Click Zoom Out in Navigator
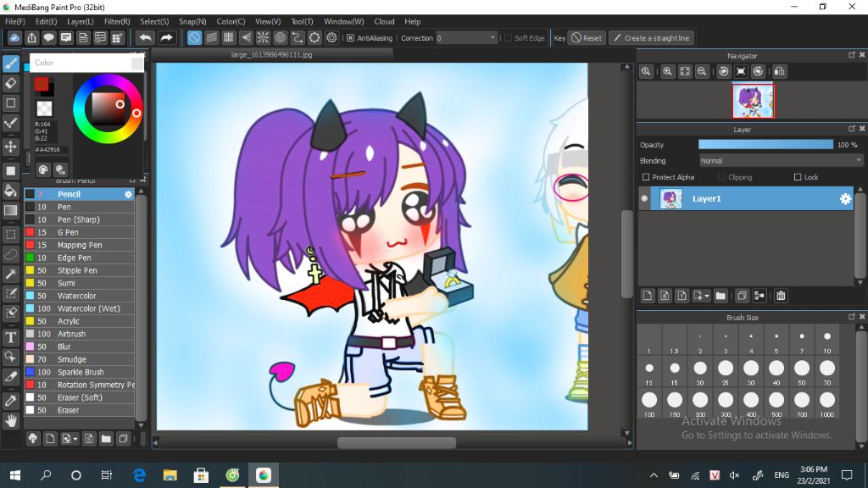The height and width of the screenshot is (488, 868). coord(702,71)
